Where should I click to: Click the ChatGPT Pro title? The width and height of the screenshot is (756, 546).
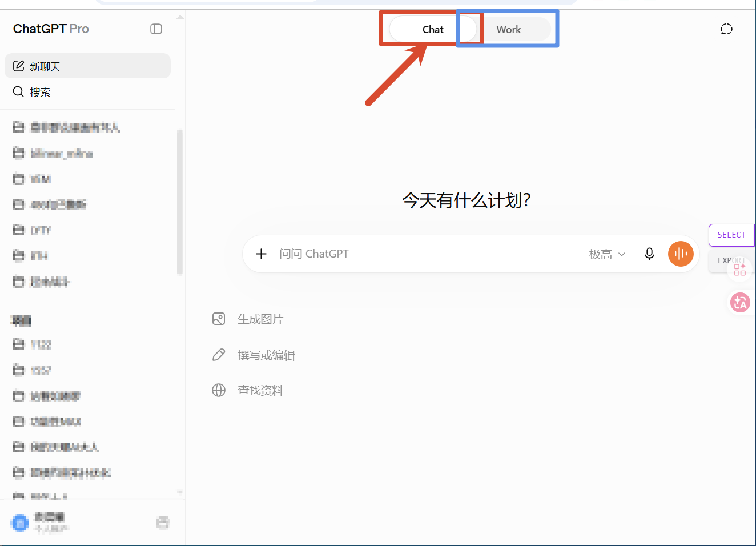pos(51,29)
